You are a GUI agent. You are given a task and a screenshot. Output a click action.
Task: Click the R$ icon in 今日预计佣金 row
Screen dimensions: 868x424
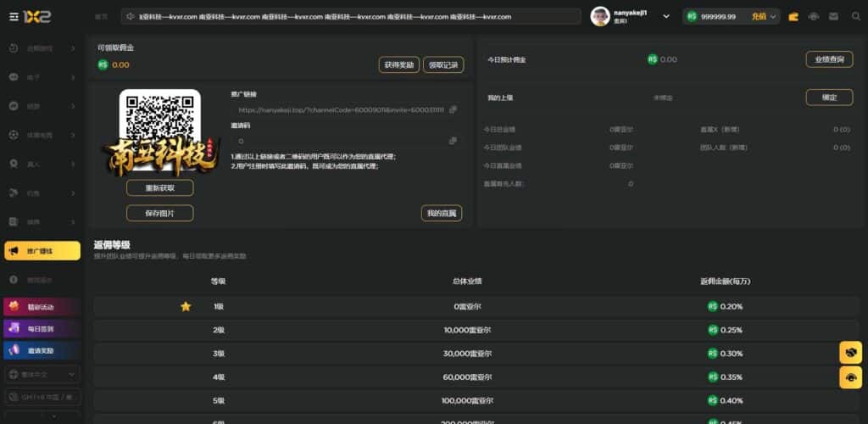click(x=653, y=59)
